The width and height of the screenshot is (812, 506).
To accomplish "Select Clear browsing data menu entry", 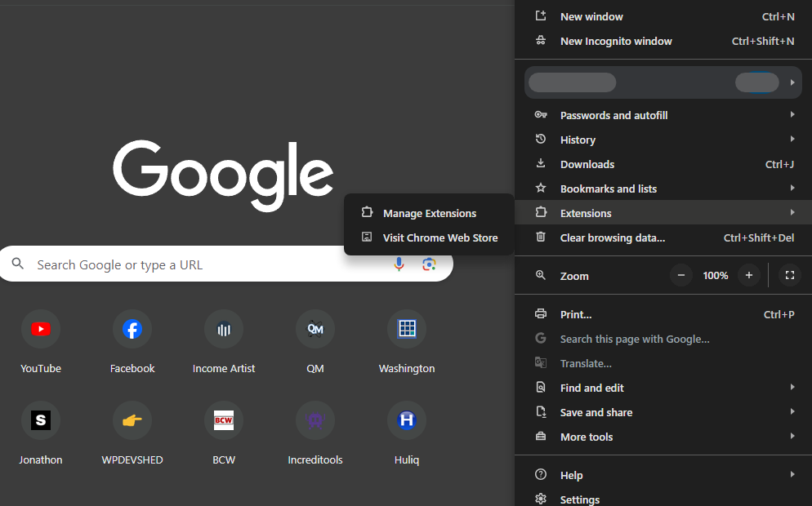I will click(x=663, y=237).
